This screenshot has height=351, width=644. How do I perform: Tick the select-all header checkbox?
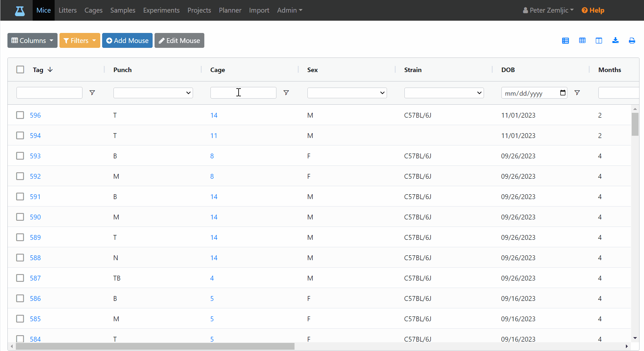(x=20, y=69)
